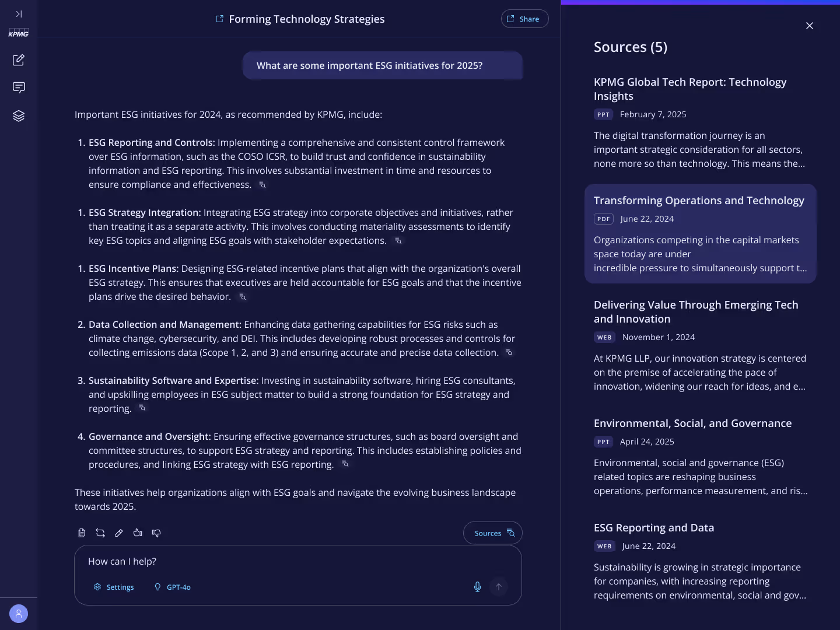Give the response a thumbs up
This screenshot has height=630, width=840.
pos(138,533)
